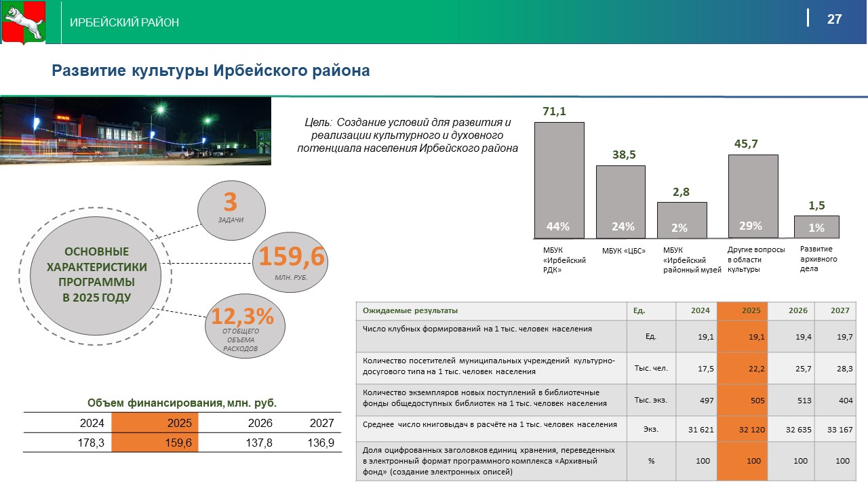Click the 45,7 bar for Другие вопросы
The image size is (868, 488).
point(753,196)
